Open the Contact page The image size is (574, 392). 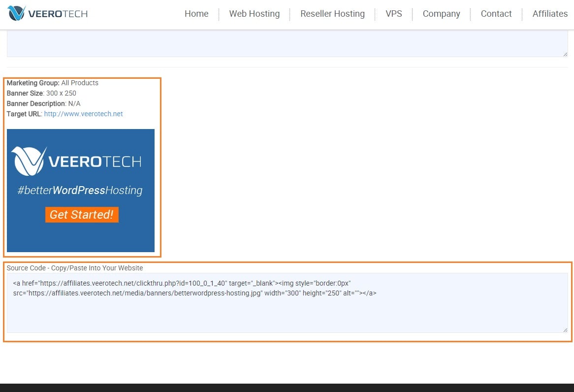coord(496,14)
